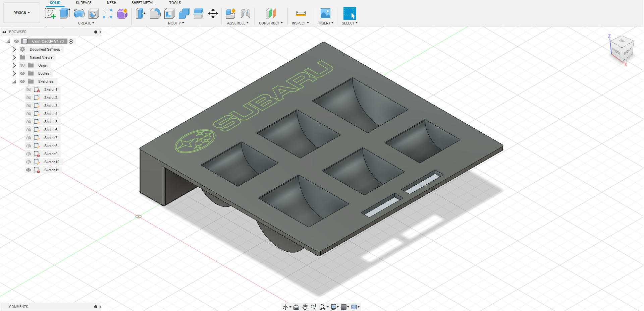Viewport: 644px width, 311px height.
Task: Select Sketch7 in the browser tree
Action: click(51, 138)
